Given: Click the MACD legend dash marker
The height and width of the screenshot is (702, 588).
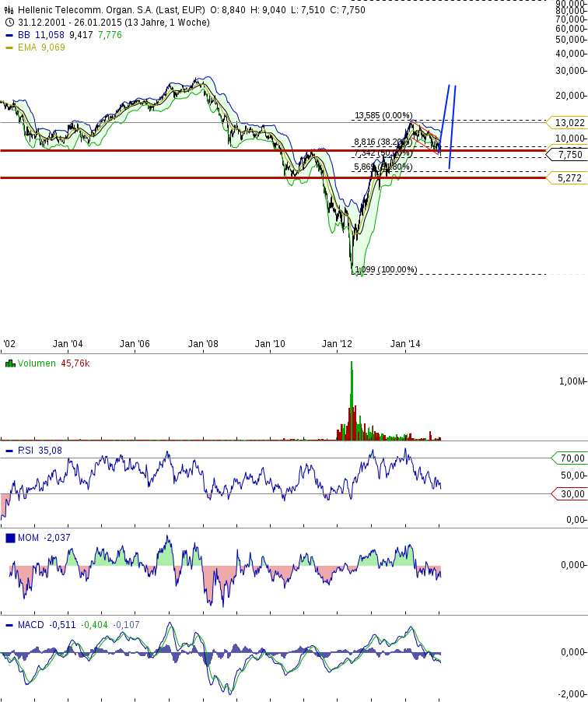Looking at the screenshot, I should coord(9,625).
